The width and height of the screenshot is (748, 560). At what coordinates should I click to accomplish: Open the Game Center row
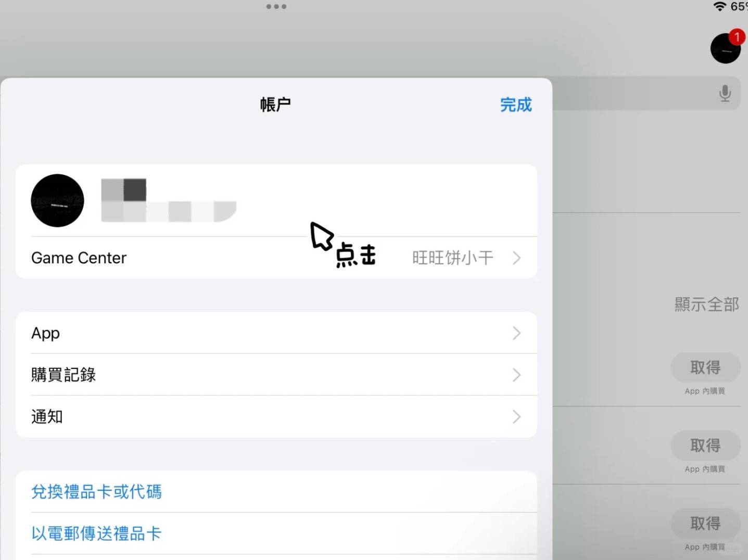pos(276,258)
